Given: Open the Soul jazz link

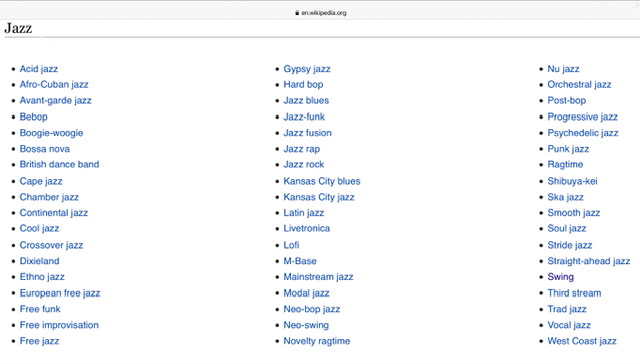Looking at the screenshot, I should (x=567, y=229).
